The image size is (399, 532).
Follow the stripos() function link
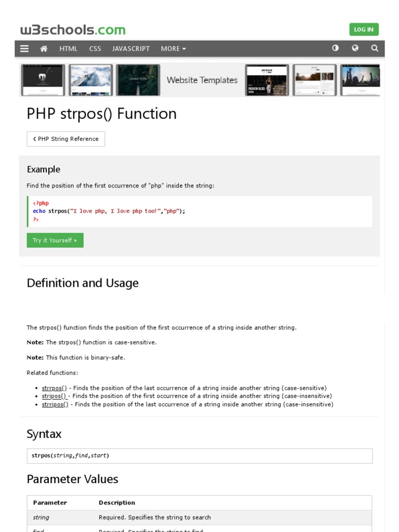54,396
